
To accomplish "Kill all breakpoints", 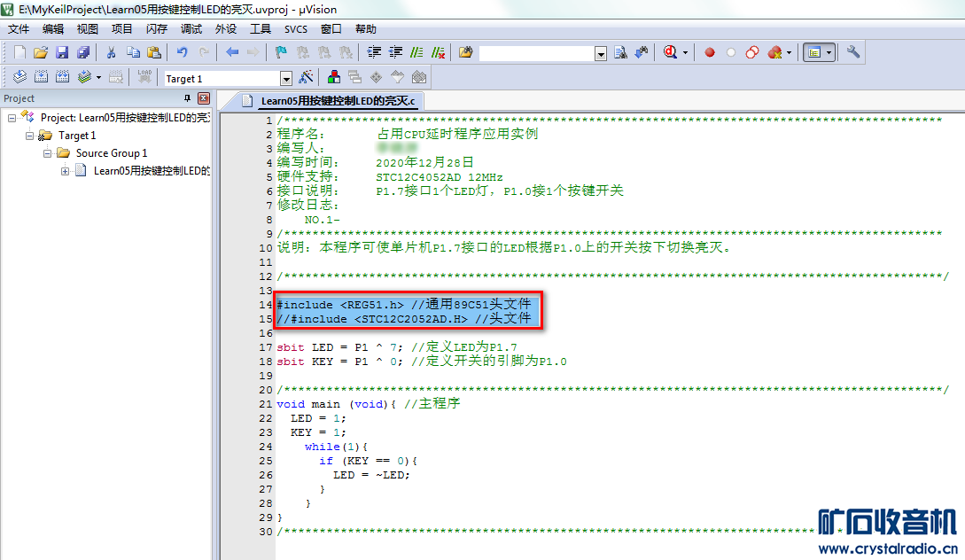I will pos(774,53).
